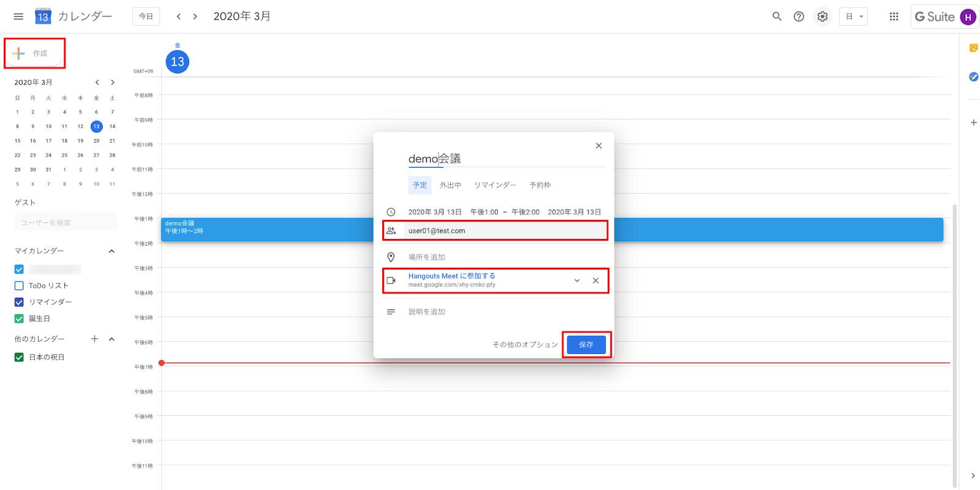Remove the Hangouts Meet conferencing

point(595,281)
